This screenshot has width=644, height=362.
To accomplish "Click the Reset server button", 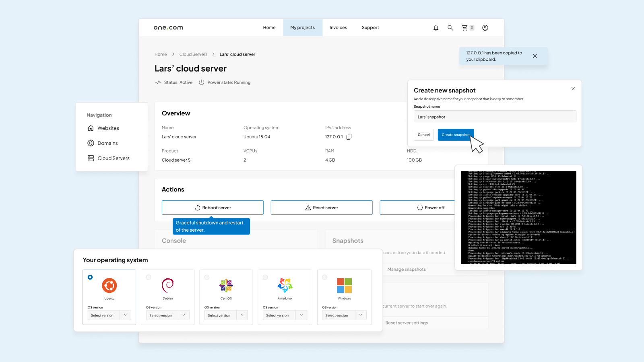I will coord(322,208).
